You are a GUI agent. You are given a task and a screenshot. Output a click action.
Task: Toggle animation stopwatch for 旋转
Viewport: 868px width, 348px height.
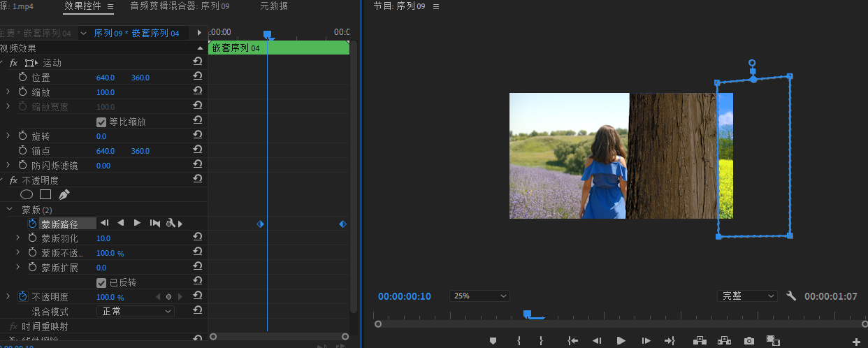pos(22,136)
